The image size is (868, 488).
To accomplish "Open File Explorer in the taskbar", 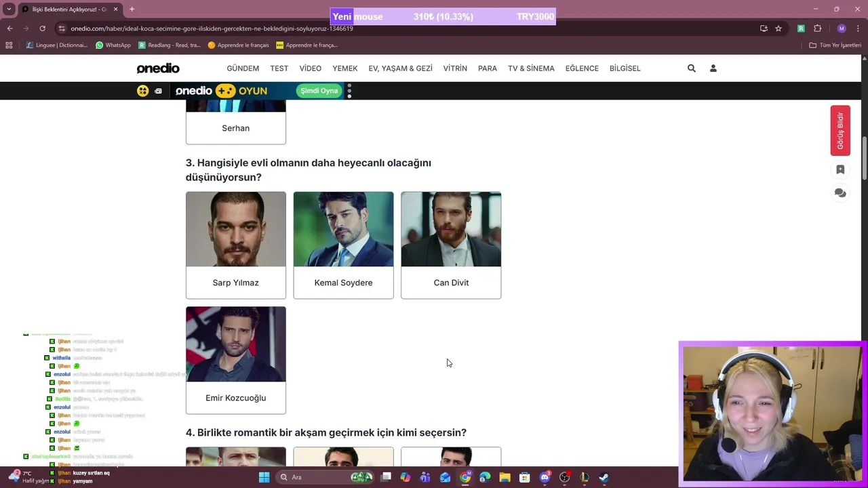I will (505, 477).
